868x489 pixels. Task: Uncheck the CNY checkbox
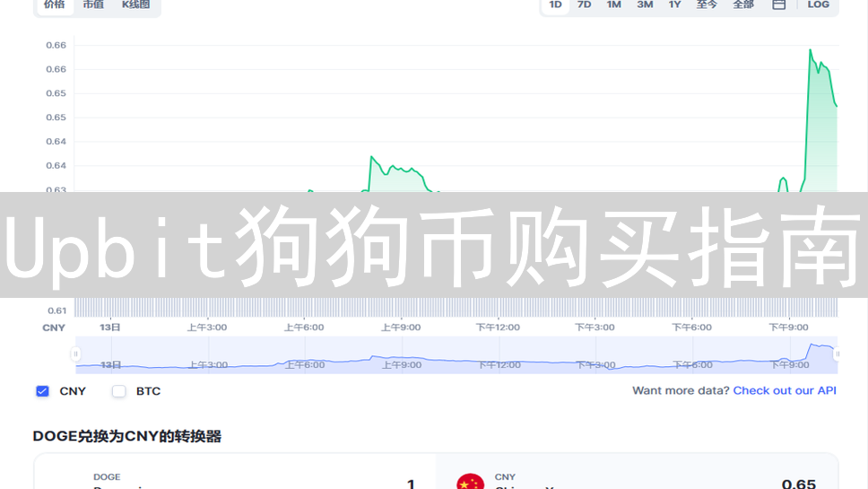point(43,391)
